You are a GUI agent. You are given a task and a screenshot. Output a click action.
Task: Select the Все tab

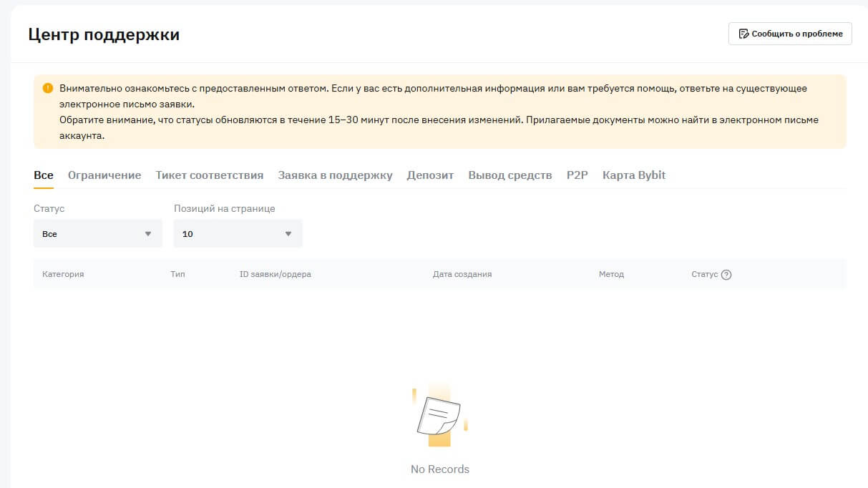point(44,175)
